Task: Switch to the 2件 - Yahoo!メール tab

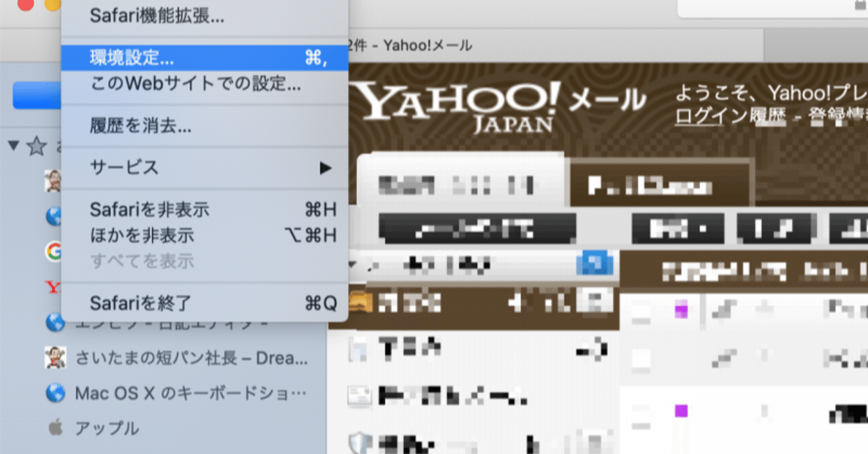Action: (408, 46)
